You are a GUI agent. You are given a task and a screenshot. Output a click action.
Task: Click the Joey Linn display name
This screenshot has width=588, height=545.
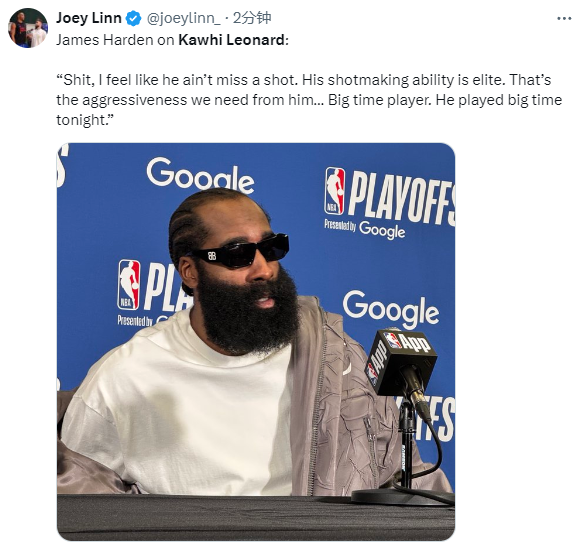[88, 18]
